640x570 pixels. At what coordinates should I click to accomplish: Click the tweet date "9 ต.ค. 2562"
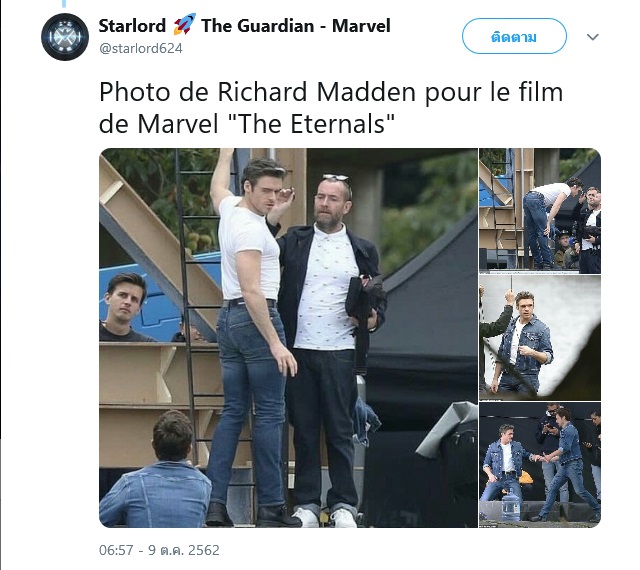click(x=184, y=550)
